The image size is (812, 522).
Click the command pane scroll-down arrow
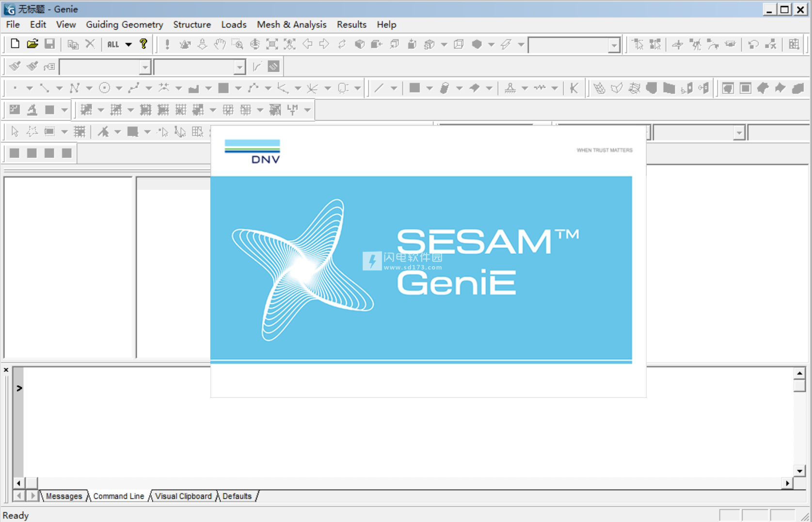799,471
